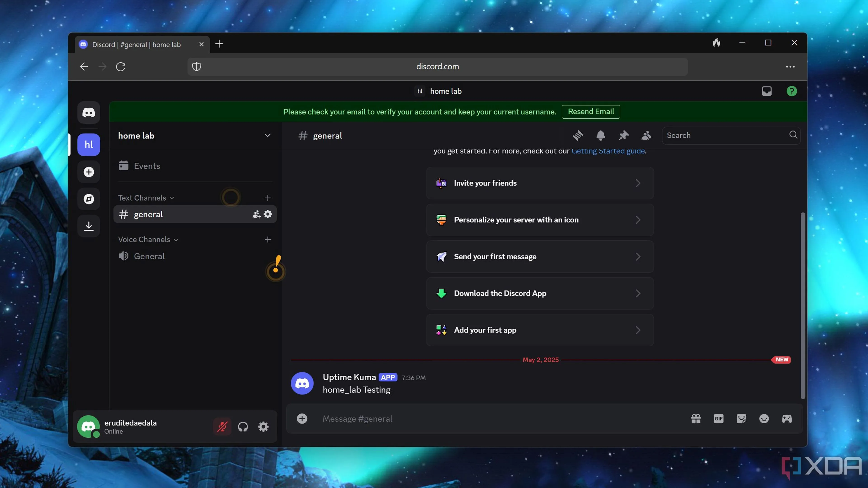Collapse Voice Channels category
Image resolution: width=868 pixels, height=488 pixels.
click(x=148, y=239)
